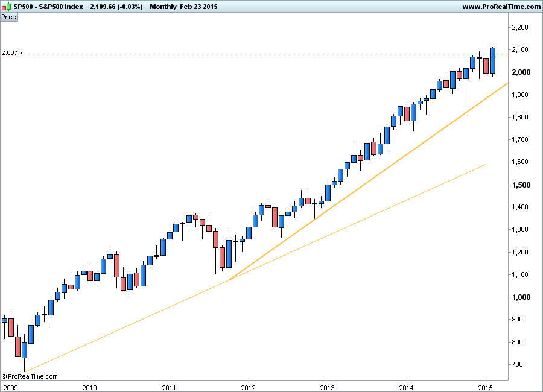Screen dimensions: 543x392
Task: Click the 2014 year label on time axis
Action: [x=407, y=388]
